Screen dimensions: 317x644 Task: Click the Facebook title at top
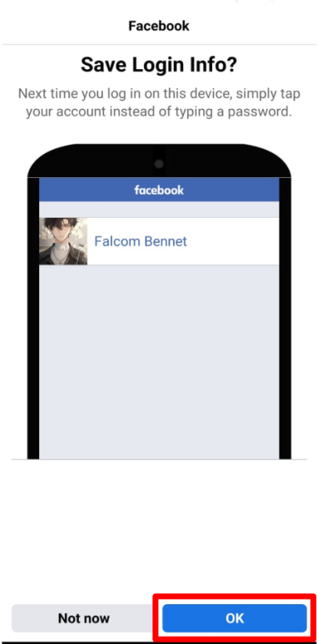(x=158, y=26)
